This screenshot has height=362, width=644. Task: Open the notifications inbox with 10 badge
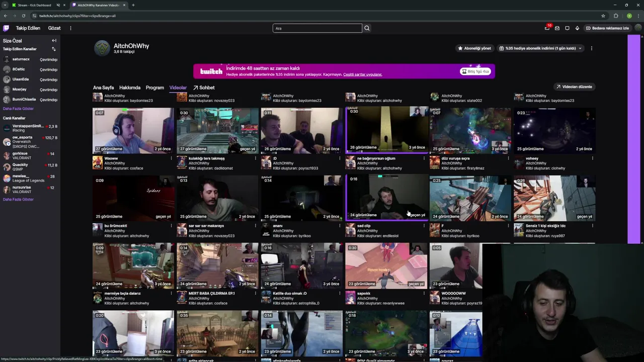click(547, 28)
